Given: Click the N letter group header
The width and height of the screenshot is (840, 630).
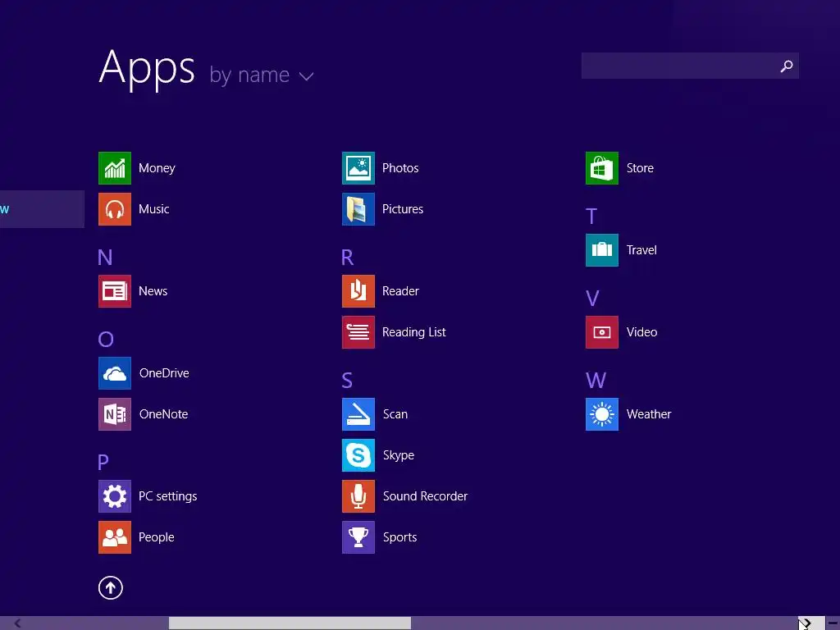Looking at the screenshot, I should (105, 258).
